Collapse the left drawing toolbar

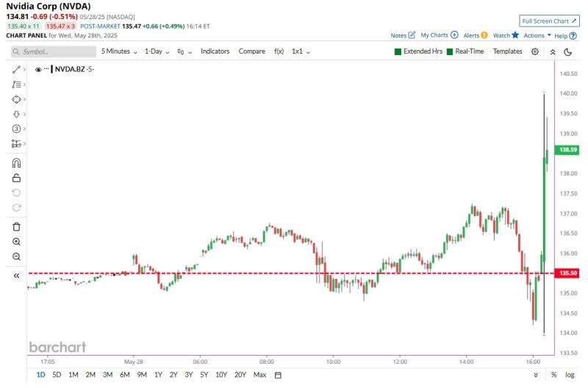(x=16, y=276)
